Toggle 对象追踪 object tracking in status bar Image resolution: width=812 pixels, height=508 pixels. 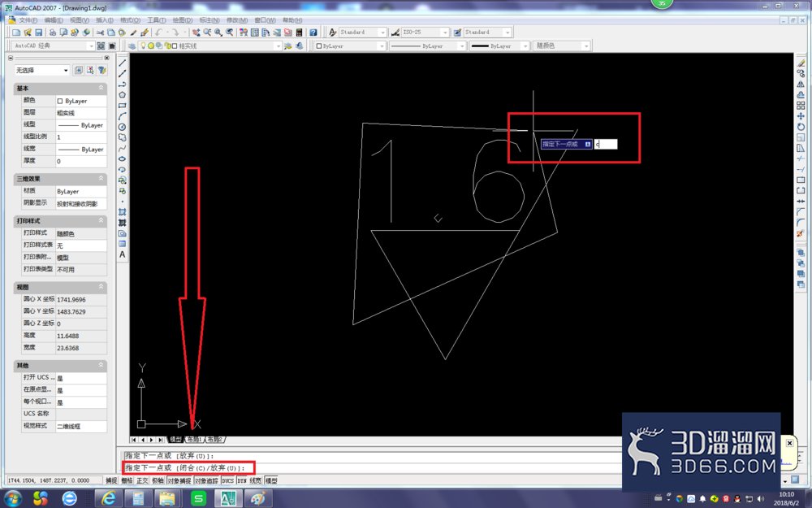(x=206, y=480)
